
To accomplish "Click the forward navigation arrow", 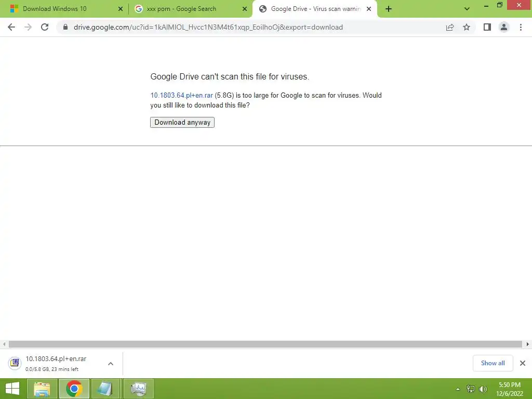I will click(28, 27).
